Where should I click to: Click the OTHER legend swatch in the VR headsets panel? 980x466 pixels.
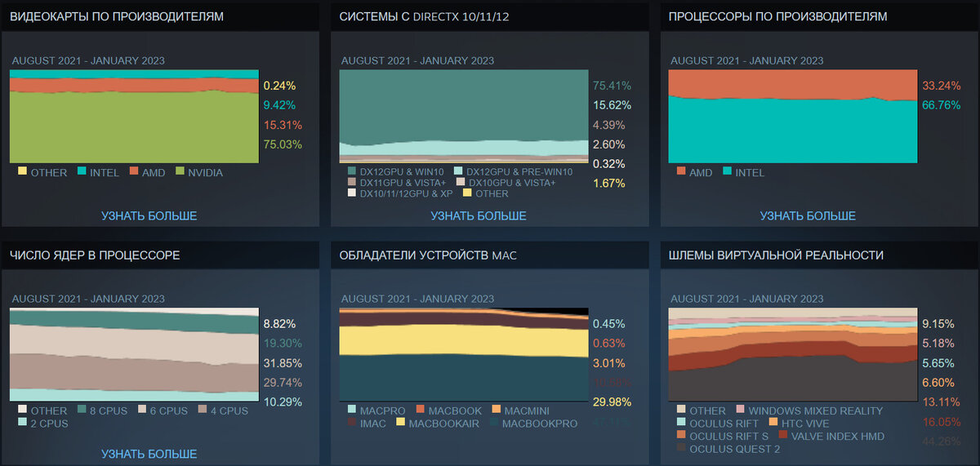pyautogui.click(x=681, y=410)
